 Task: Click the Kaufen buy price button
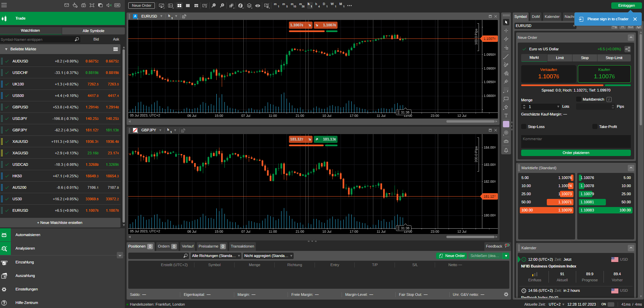pyautogui.click(x=604, y=74)
